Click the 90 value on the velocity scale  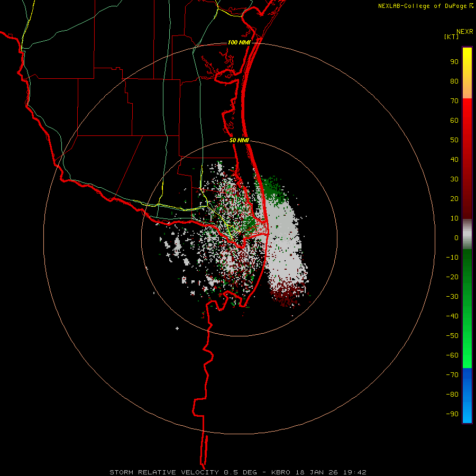click(454, 62)
